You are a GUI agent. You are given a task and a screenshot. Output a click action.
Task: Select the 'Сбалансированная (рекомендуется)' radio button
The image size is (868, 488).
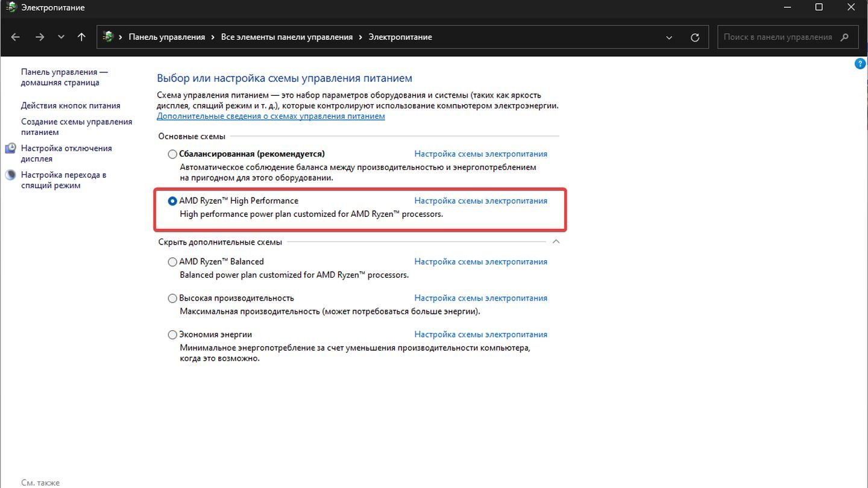pyautogui.click(x=172, y=154)
